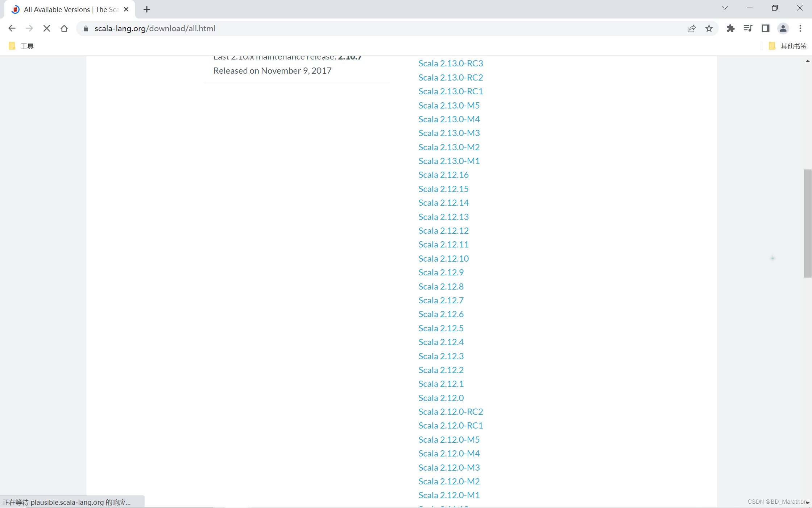The height and width of the screenshot is (508, 812).
Task: Open the Scala 2.13.0-RC2 link
Action: (x=451, y=77)
